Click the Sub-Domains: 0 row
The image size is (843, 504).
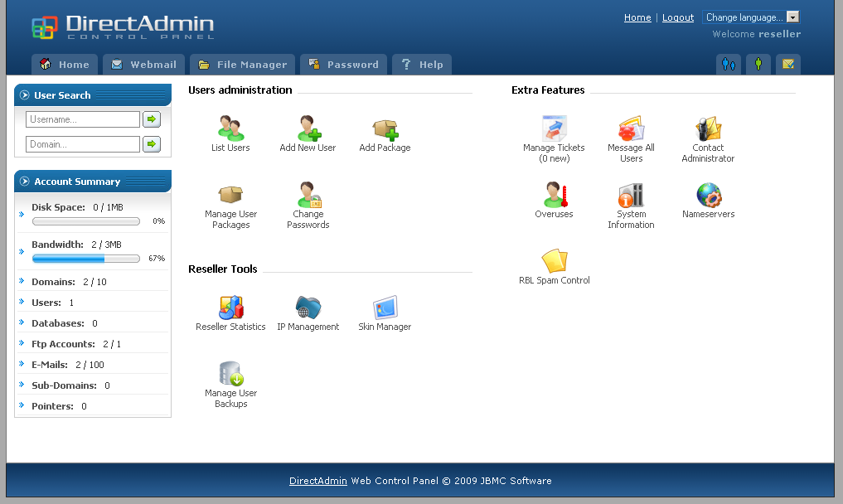point(93,385)
